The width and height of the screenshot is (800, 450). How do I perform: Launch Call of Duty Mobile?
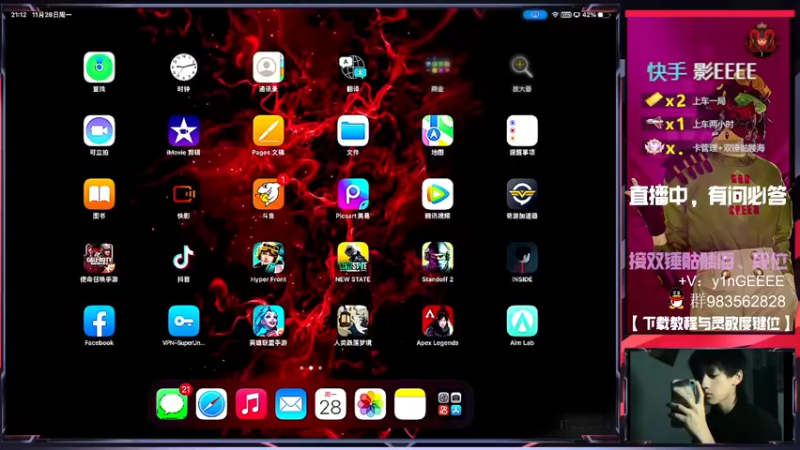[99, 258]
